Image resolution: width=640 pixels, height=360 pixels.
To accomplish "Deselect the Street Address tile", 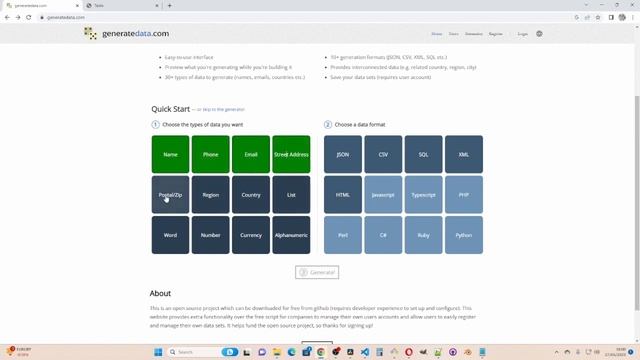I will [x=291, y=154].
